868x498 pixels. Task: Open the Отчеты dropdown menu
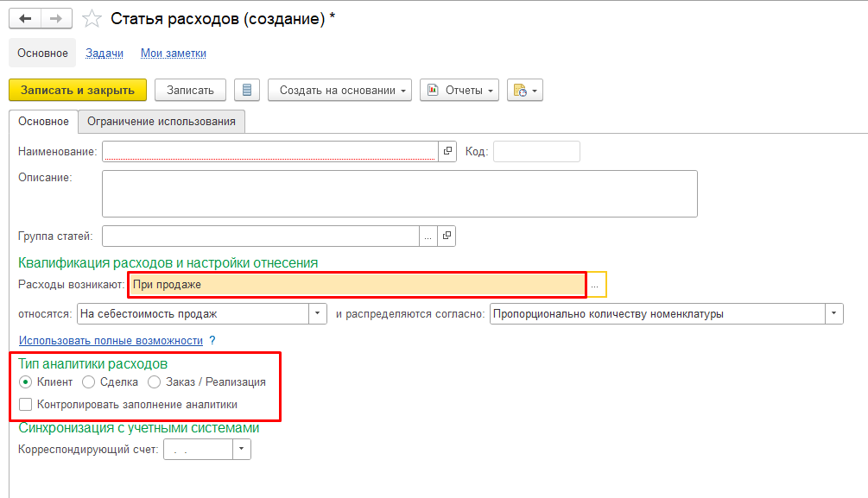pyautogui.click(x=459, y=90)
